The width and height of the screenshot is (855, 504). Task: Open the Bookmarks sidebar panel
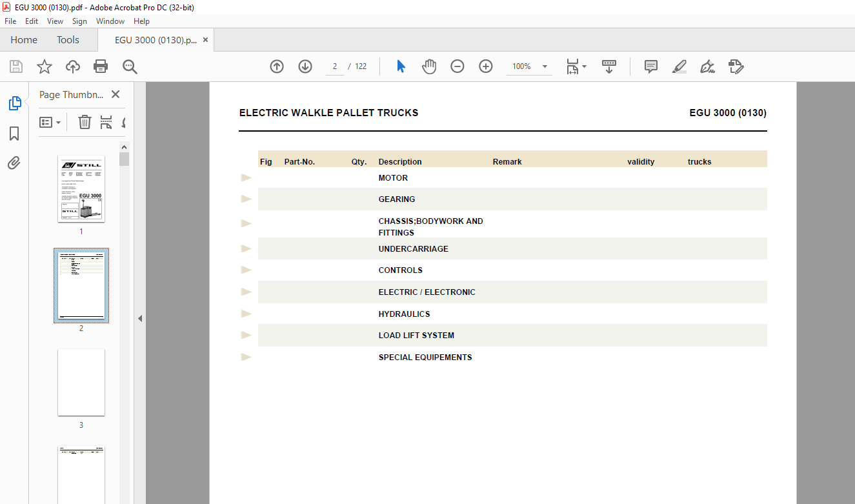click(14, 134)
